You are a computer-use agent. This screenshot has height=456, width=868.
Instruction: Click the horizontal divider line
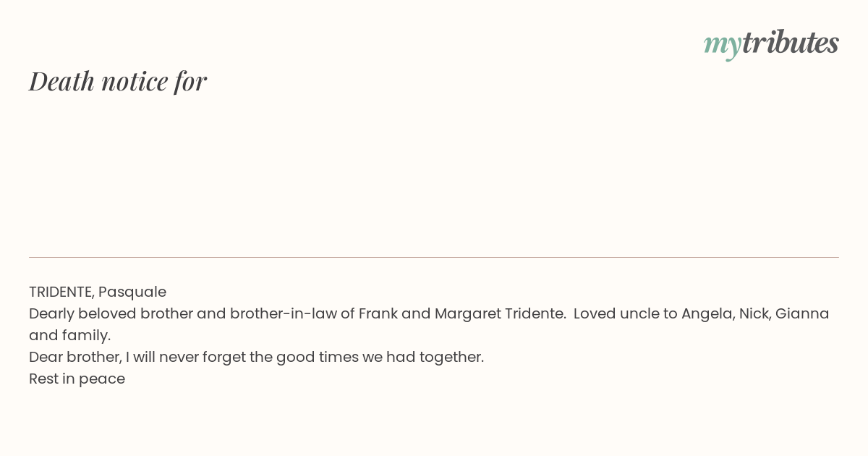tap(434, 257)
